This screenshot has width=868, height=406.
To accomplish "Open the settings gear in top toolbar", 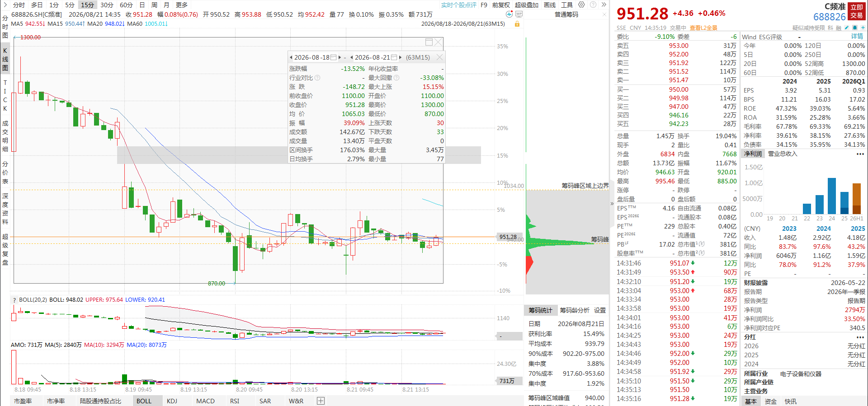I will click(581, 5).
